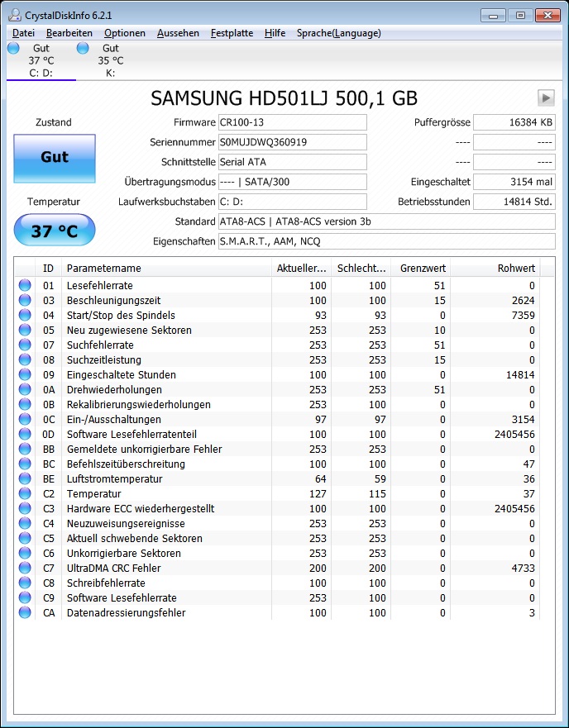This screenshot has width=569, height=728.
Task: Click the Schnittstelle field Serial ATA
Action: (293, 162)
